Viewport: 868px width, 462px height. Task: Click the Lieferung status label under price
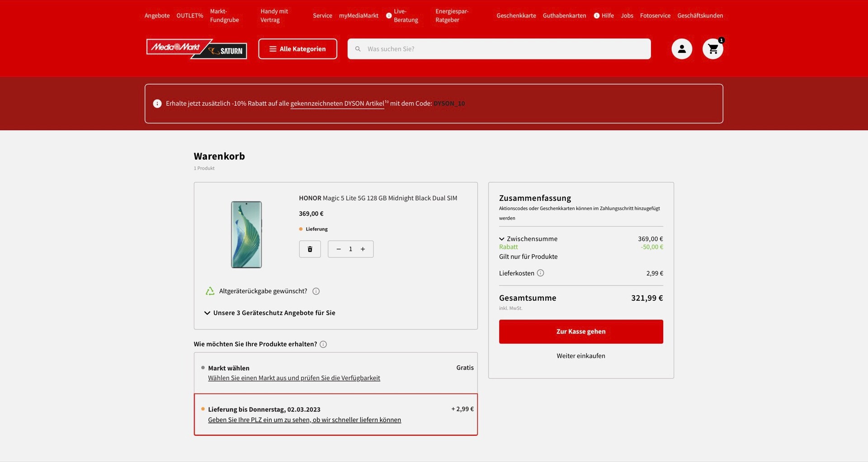pyautogui.click(x=316, y=229)
